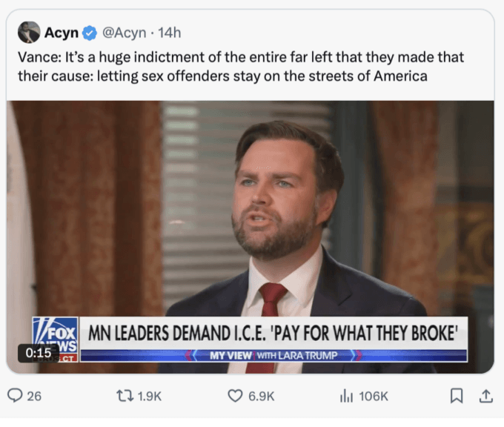Screen dimensions: 504x427
Task: Click the 0:15 video duration badge
Action: pyautogui.click(x=39, y=353)
